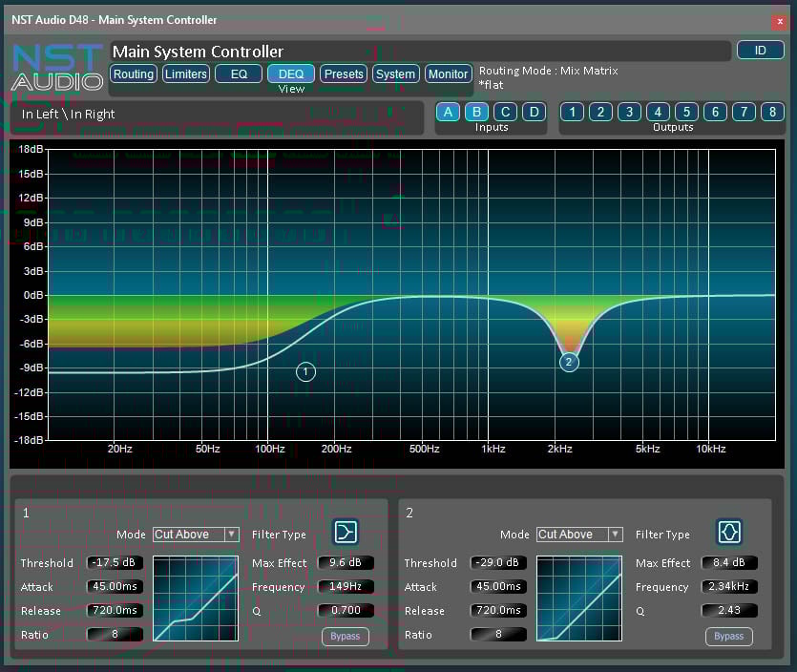Viewport: 797px width, 672px height.
Task: Select input channel A
Action: pos(448,112)
